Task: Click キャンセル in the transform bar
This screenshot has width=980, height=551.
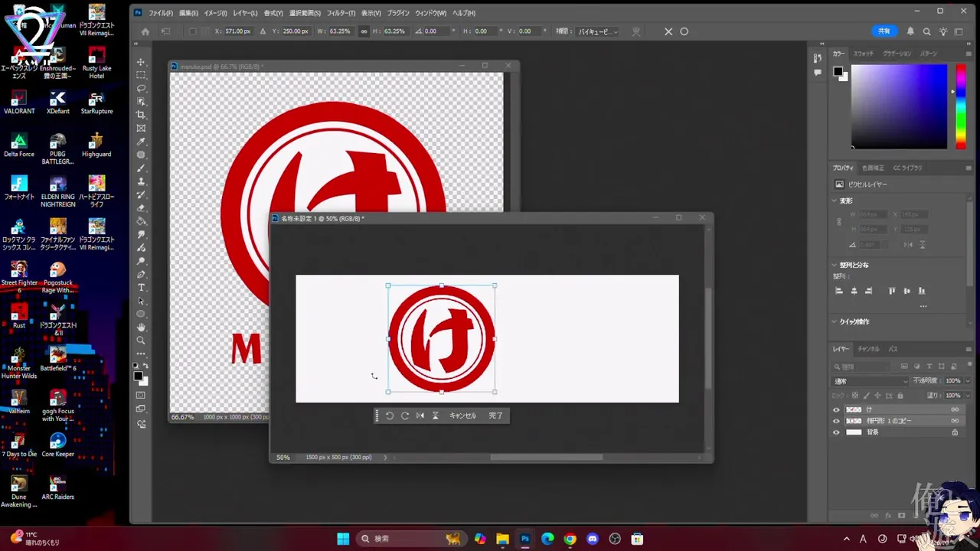Action: [x=462, y=416]
